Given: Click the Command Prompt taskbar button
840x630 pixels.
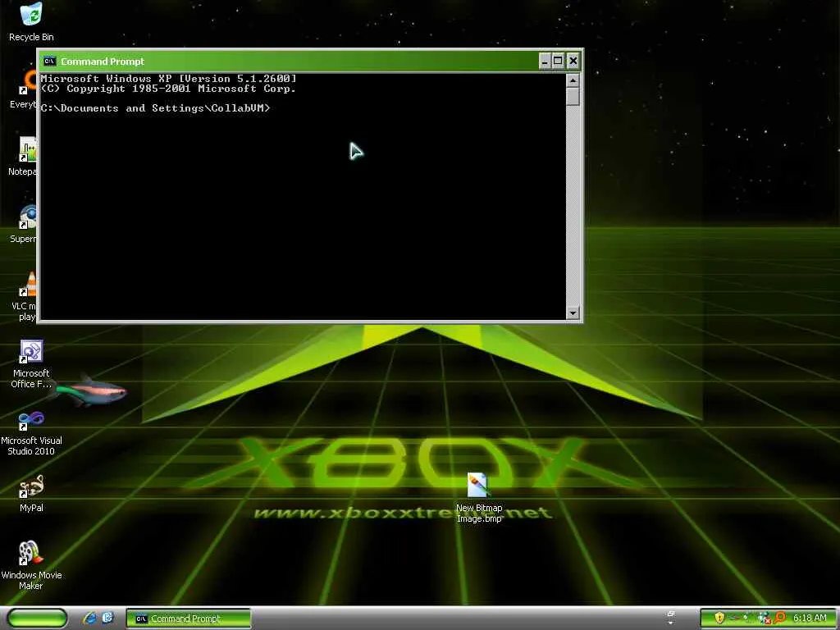Looking at the screenshot, I should pos(189,619).
